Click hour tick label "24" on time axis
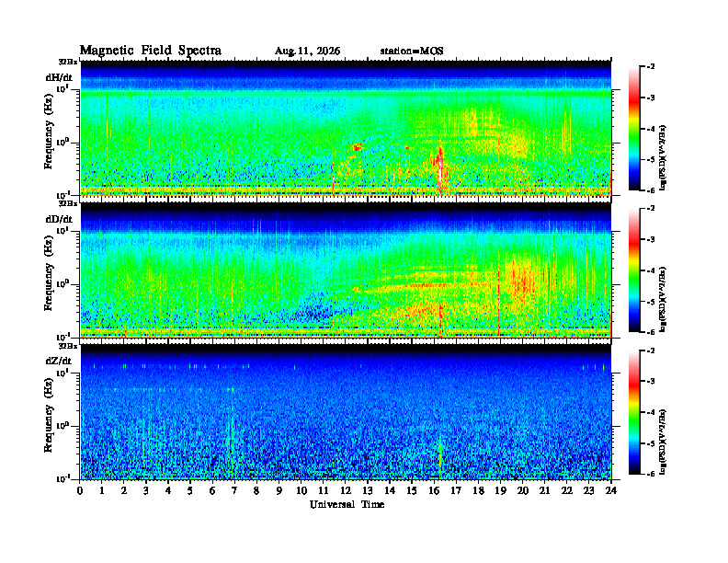 coord(611,491)
